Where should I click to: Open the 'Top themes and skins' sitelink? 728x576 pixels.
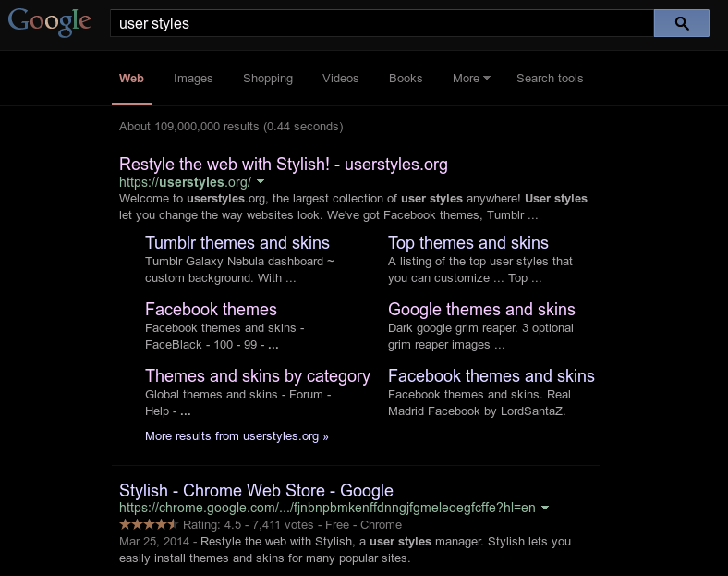coord(468,243)
